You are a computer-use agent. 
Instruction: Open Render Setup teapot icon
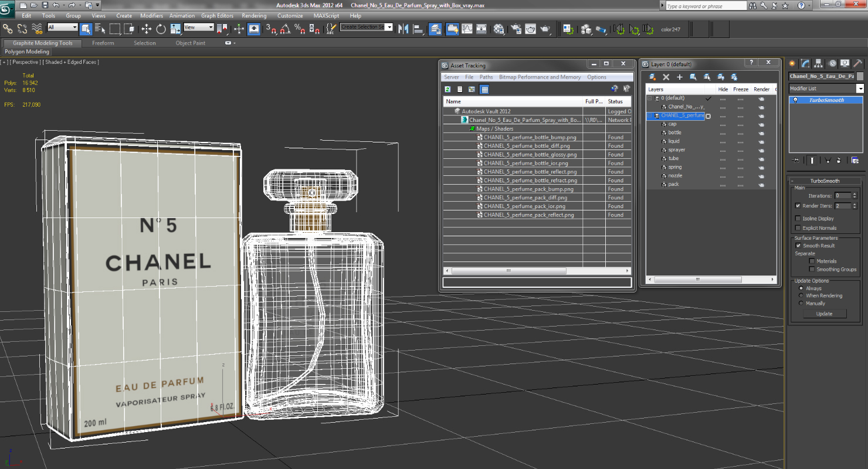[516, 28]
